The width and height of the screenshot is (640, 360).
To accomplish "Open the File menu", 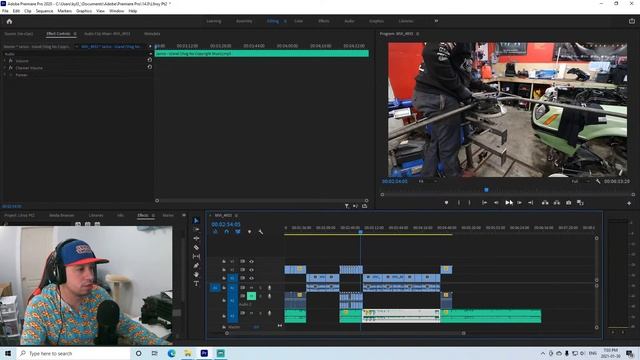I will (5, 11).
